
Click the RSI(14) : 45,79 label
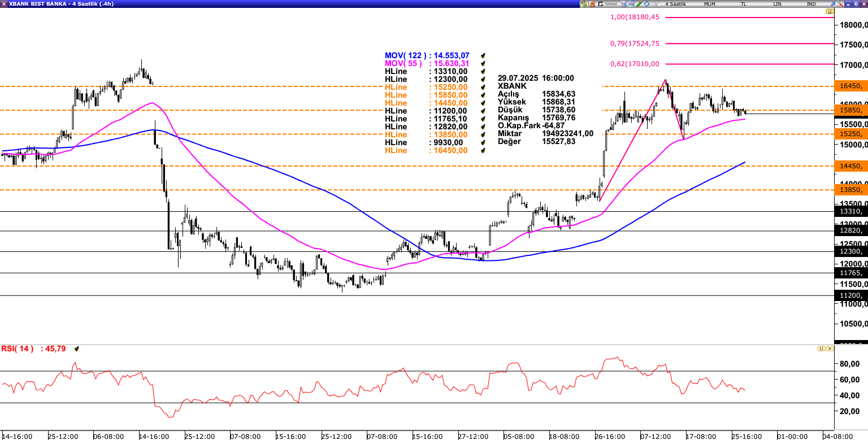pyautogui.click(x=33, y=349)
